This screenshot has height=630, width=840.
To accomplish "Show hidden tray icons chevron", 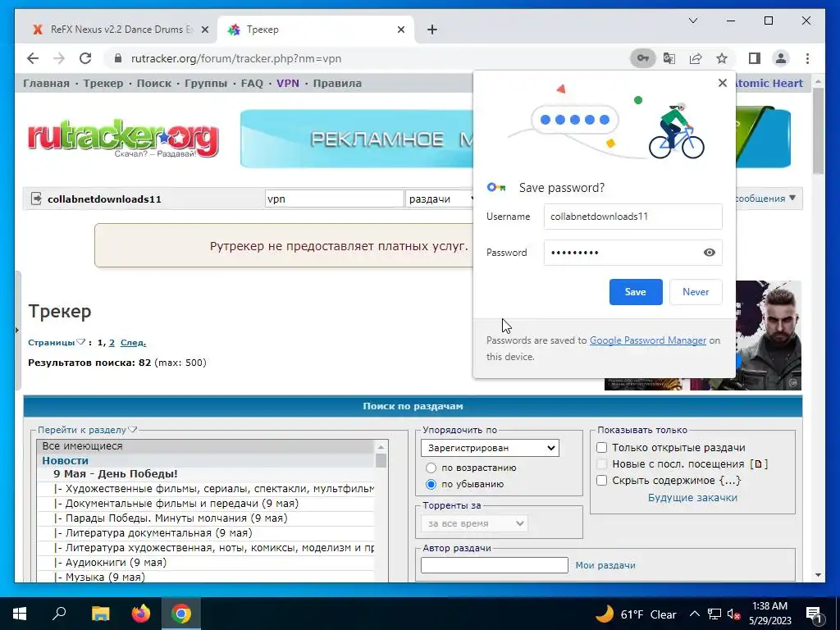I will (x=694, y=614).
